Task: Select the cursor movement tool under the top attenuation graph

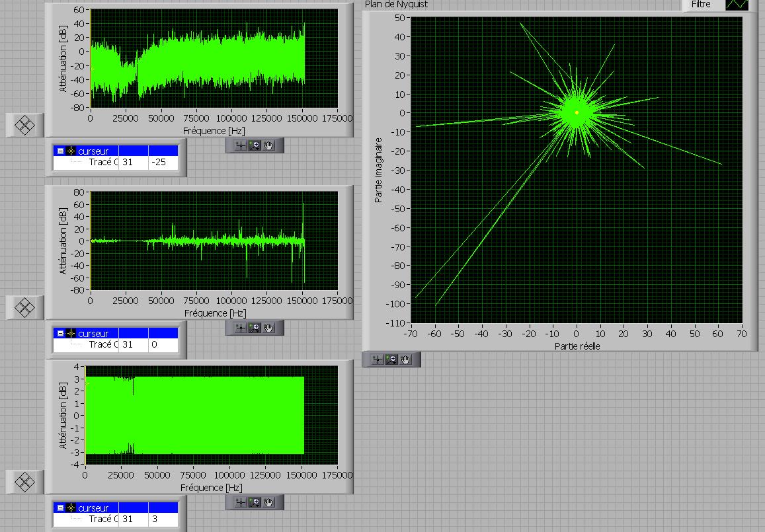Action: tap(241, 145)
